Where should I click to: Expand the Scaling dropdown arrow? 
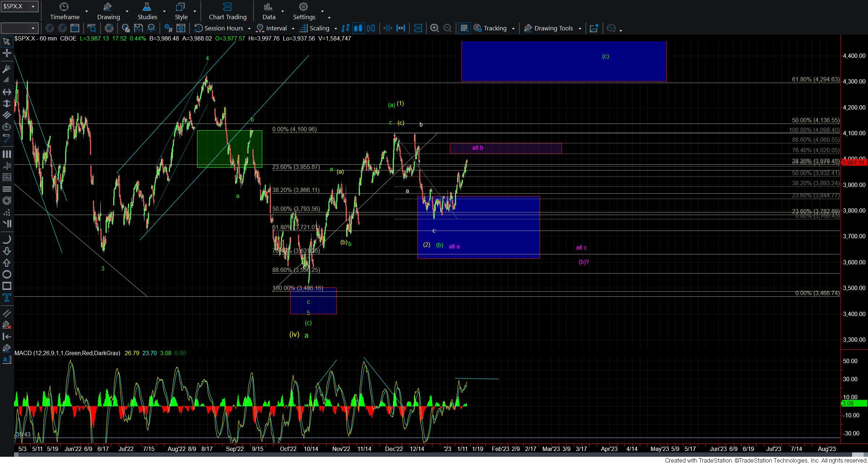point(336,28)
